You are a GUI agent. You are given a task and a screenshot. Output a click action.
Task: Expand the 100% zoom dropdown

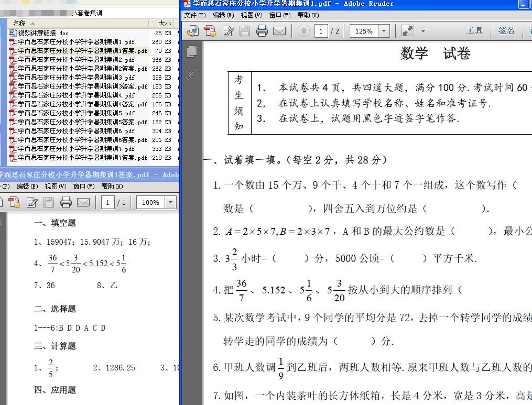pyautogui.click(x=170, y=202)
